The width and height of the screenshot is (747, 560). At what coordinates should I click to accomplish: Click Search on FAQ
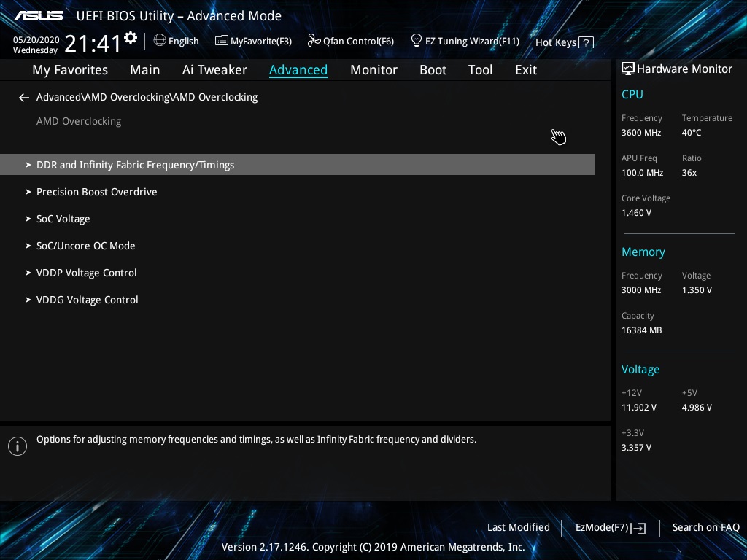tap(705, 528)
